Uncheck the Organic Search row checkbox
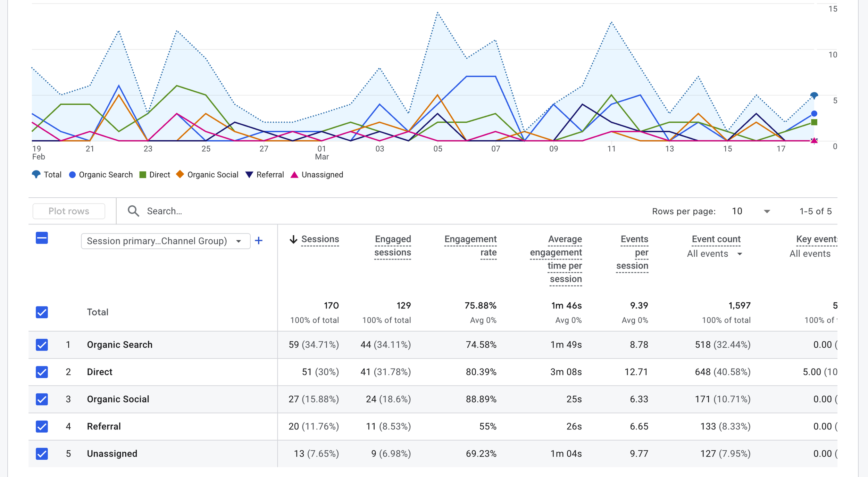 pyautogui.click(x=42, y=345)
